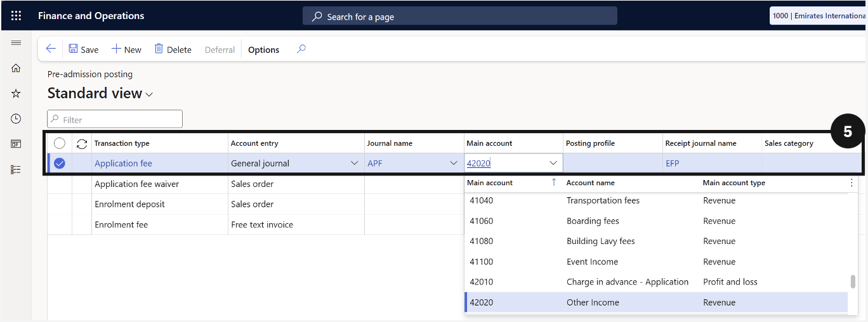Click the Account entry column header
Image resolution: width=868 pixels, height=322 pixels.
[296, 143]
